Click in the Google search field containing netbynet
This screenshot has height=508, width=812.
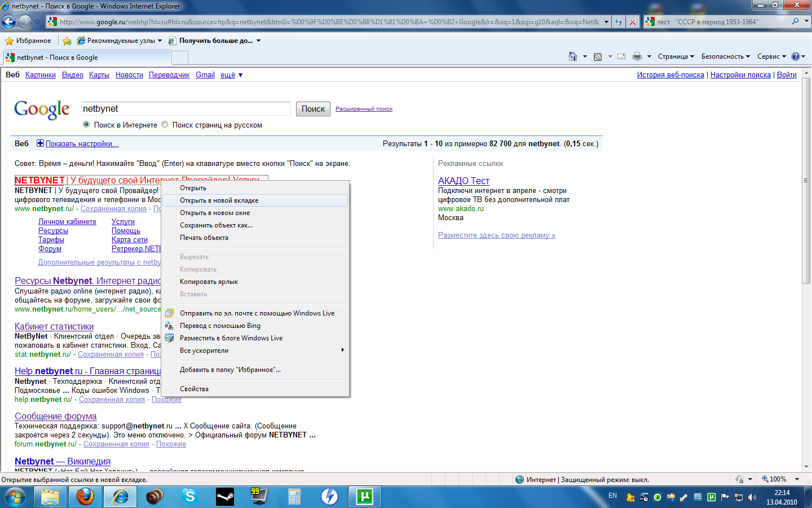point(186,109)
